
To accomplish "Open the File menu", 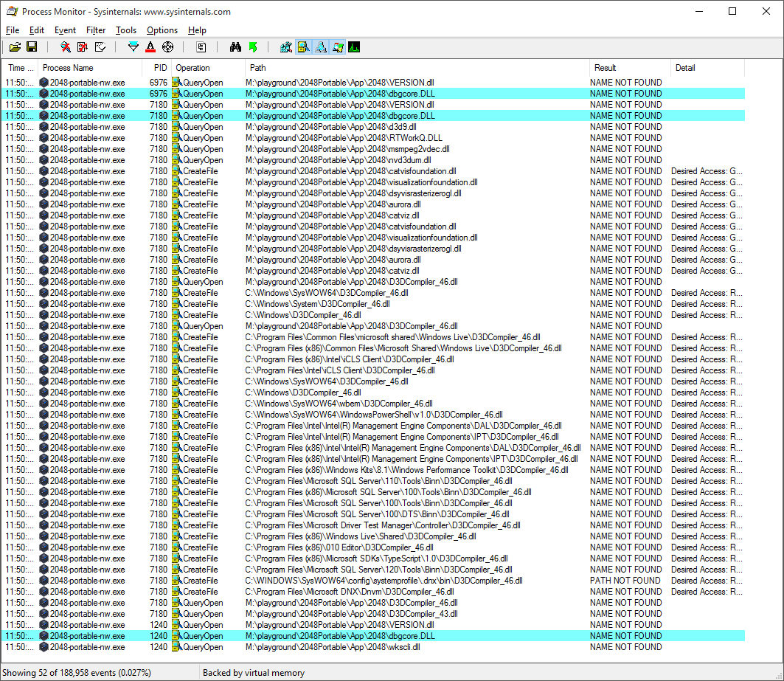I will pos(13,30).
